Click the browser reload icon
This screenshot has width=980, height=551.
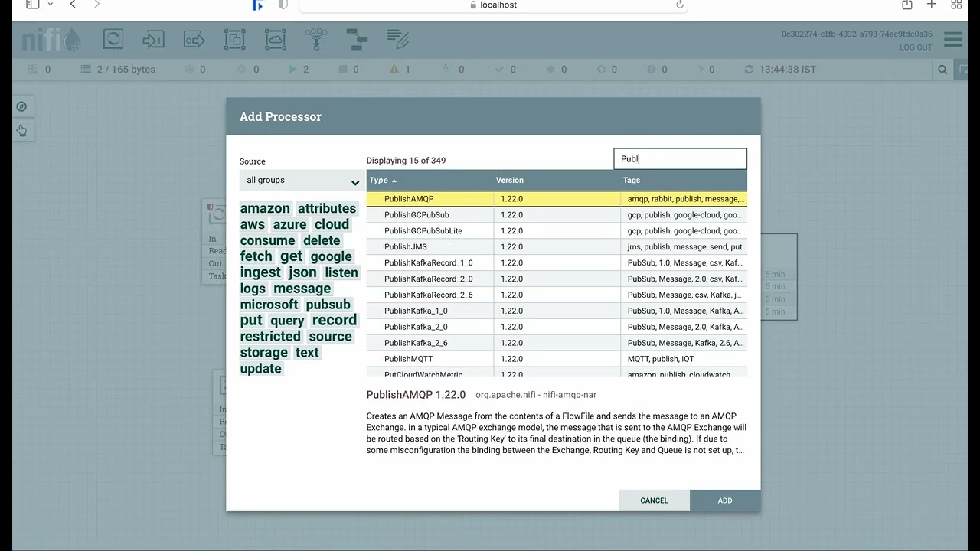[679, 5]
